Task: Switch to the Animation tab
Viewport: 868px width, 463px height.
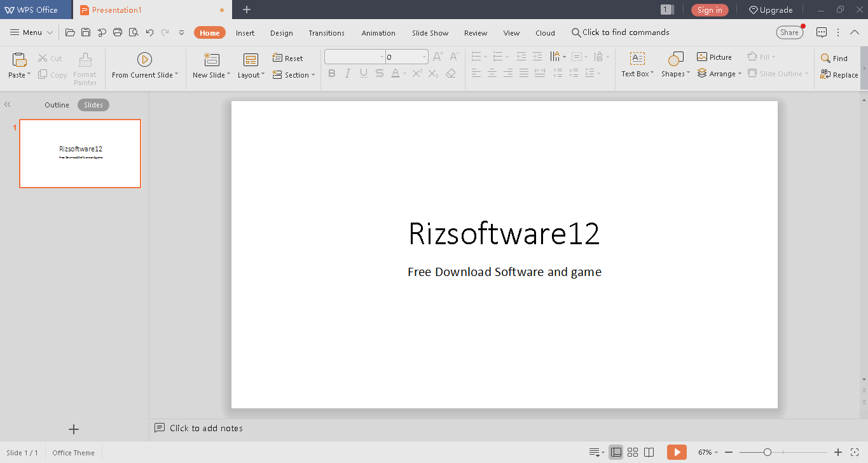Action: pos(378,33)
